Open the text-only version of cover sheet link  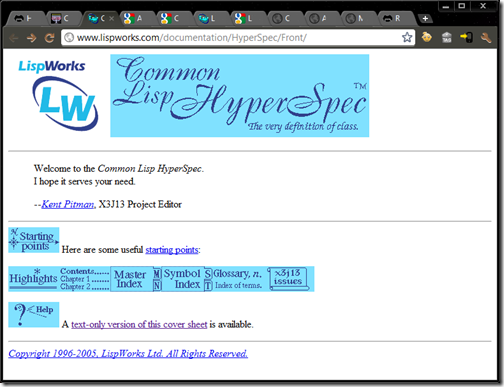tap(139, 324)
